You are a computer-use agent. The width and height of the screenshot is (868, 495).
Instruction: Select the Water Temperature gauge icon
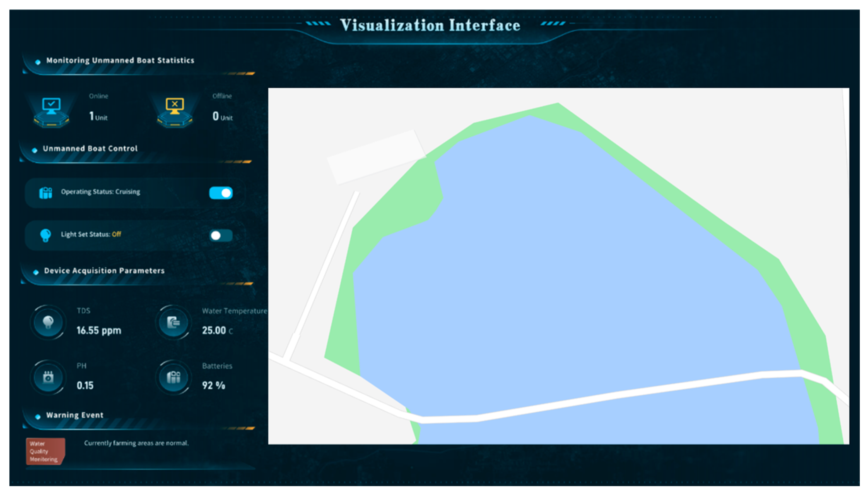[173, 322]
